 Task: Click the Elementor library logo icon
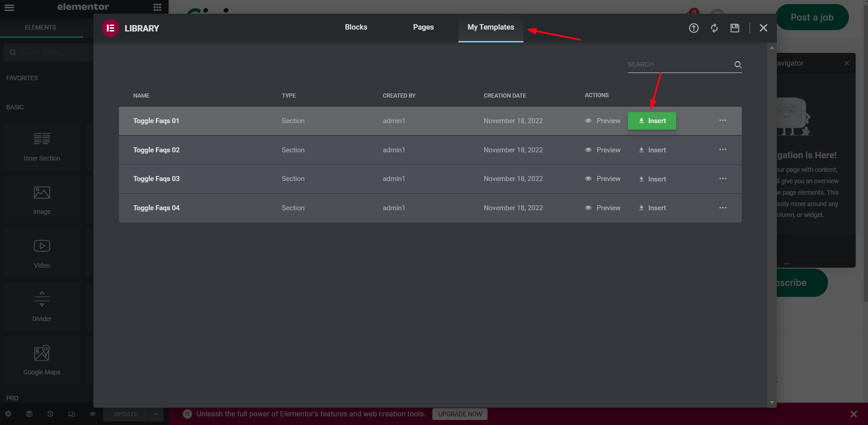coord(110,28)
